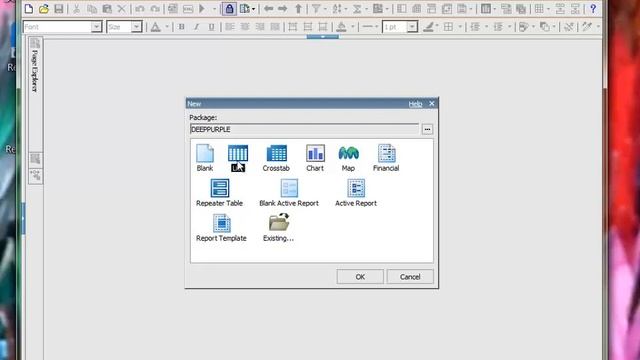The height and width of the screenshot is (360, 640).
Task: Open the Page Explorer side tab
Action: point(35,65)
